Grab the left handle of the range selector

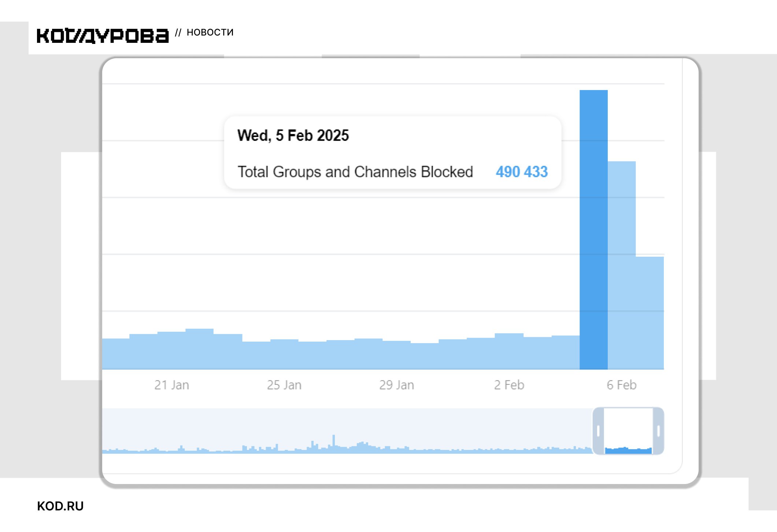[x=598, y=431]
